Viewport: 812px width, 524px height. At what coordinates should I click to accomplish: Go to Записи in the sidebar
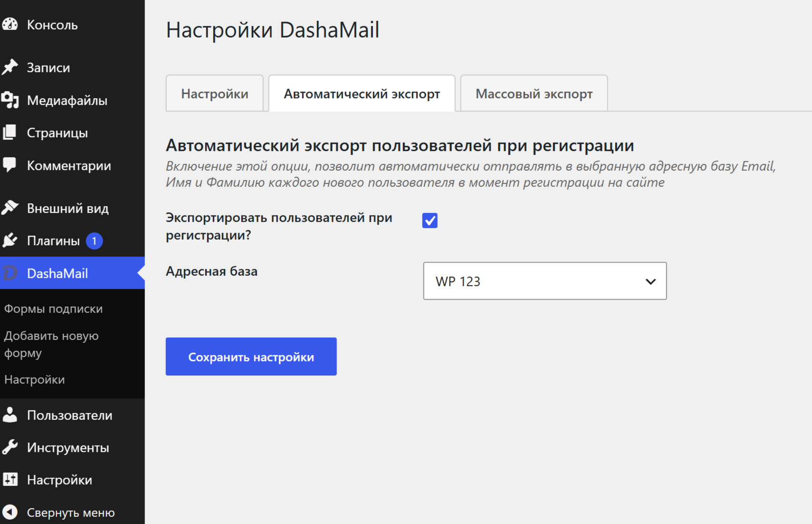pyautogui.click(x=72, y=68)
